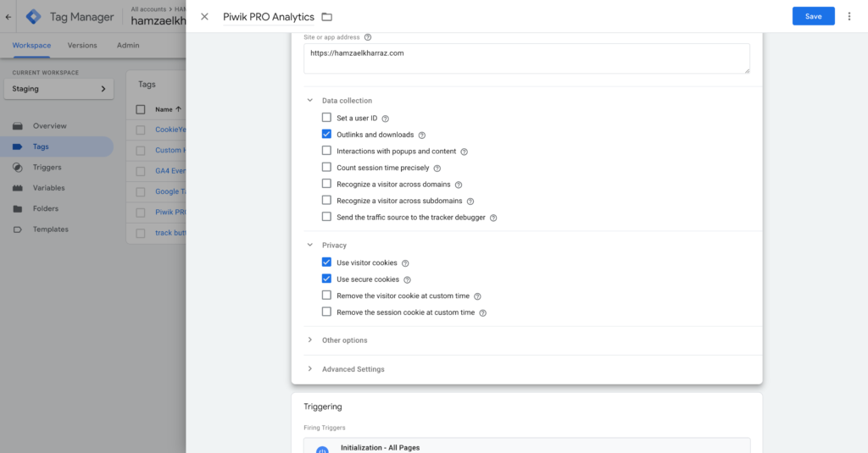The height and width of the screenshot is (453, 868).
Task: Uncheck Outlinks and downloads checkbox
Action: pos(326,135)
